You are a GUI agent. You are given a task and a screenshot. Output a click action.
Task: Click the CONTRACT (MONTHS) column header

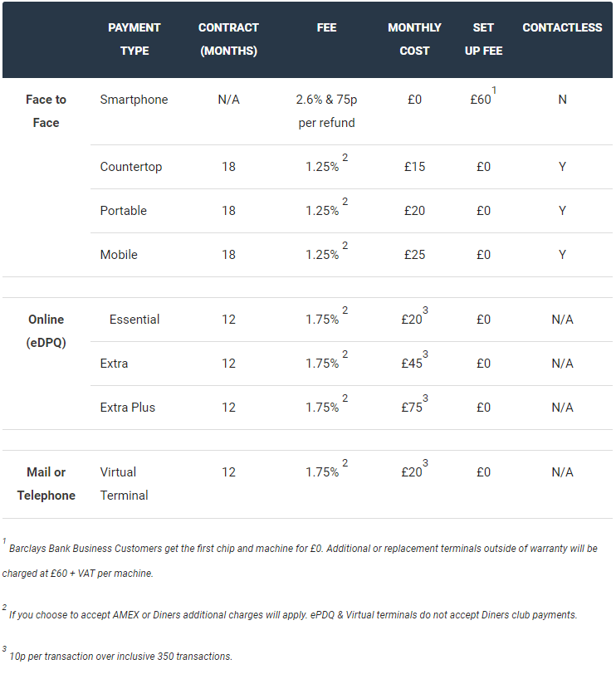click(228, 39)
